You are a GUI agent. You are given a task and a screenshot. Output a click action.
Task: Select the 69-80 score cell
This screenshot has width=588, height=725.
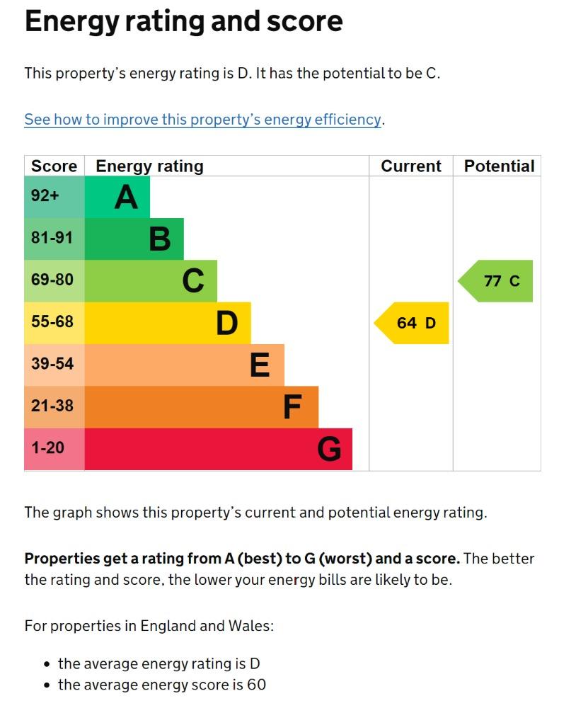pos(54,281)
